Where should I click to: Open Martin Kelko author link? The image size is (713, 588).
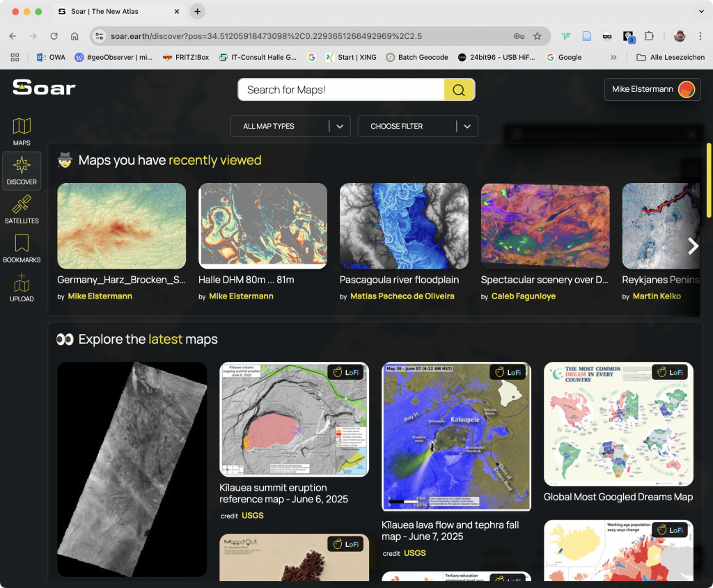[x=657, y=296]
